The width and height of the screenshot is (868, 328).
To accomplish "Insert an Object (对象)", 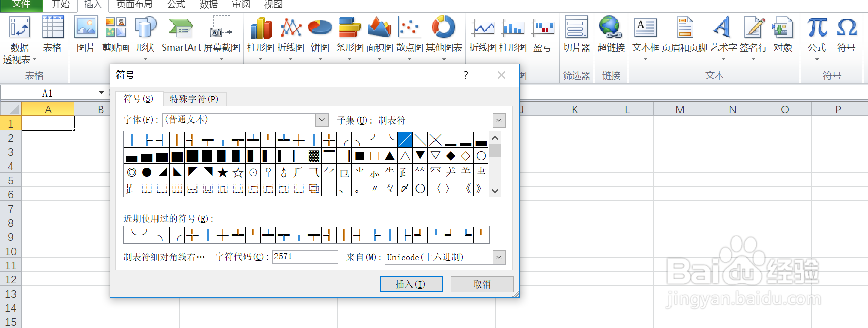I will pos(782,34).
